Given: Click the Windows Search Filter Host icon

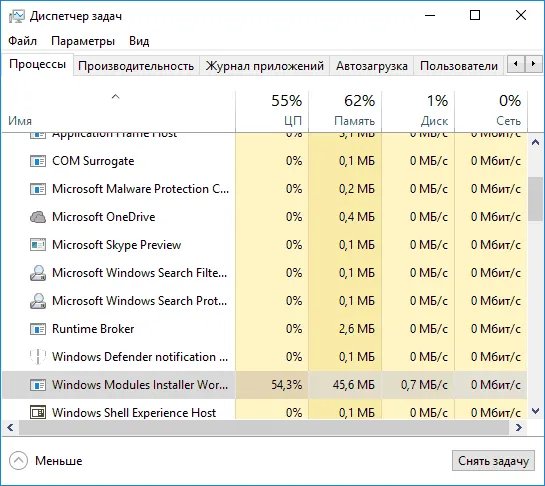Looking at the screenshot, I should (38, 273).
